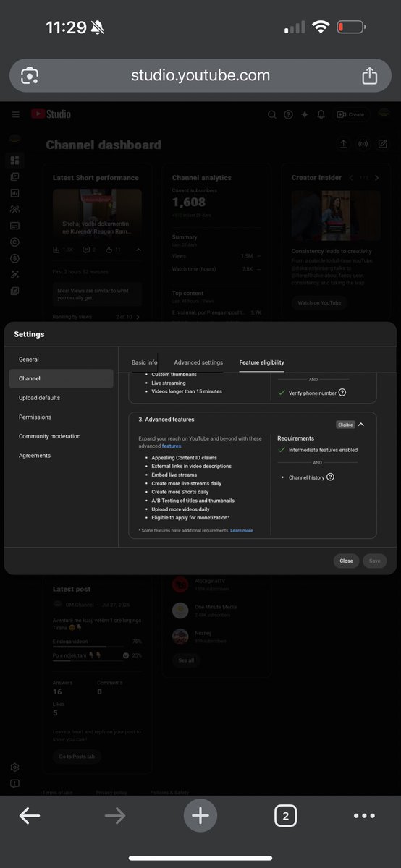This screenshot has height=868, width=401.
Task: Open the account avatar in top-right corner
Action: point(385,114)
